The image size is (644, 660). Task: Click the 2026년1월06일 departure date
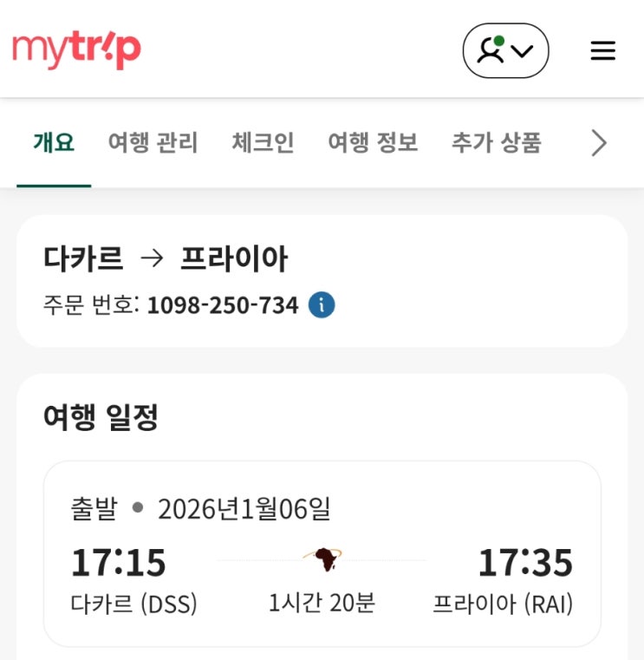(x=244, y=508)
